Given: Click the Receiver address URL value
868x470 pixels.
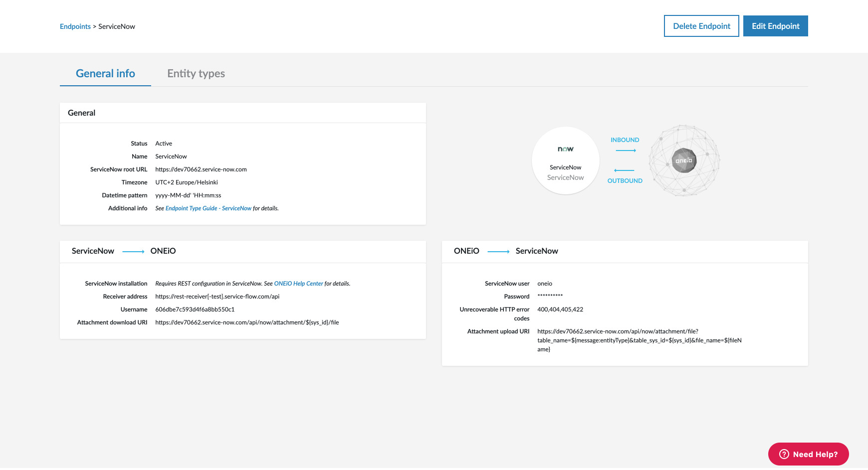Looking at the screenshot, I should click(x=217, y=297).
